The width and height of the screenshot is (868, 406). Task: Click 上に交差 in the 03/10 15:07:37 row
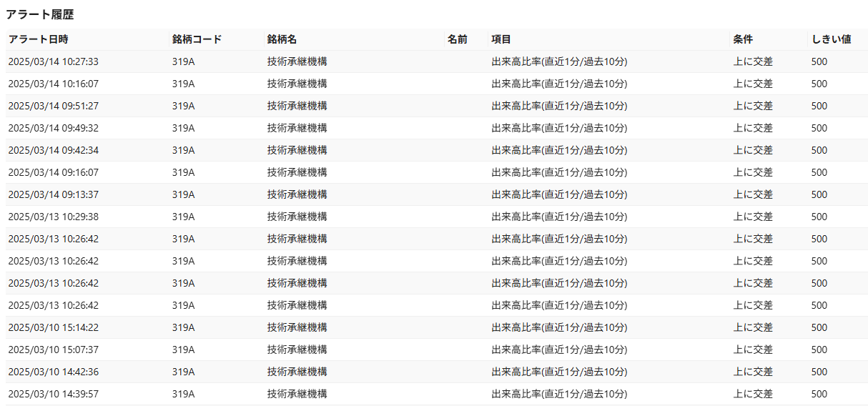point(753,350)
